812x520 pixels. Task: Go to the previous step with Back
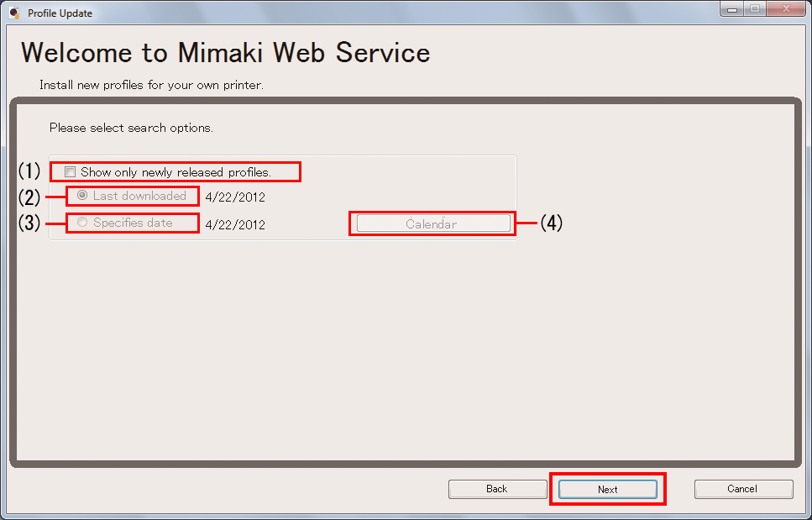point(497,489)
